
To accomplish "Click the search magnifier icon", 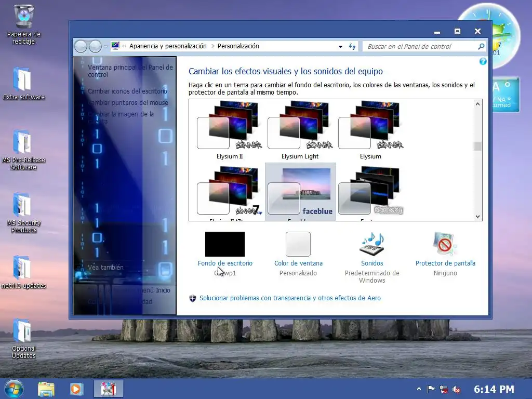I will click(x=481, y=46).
